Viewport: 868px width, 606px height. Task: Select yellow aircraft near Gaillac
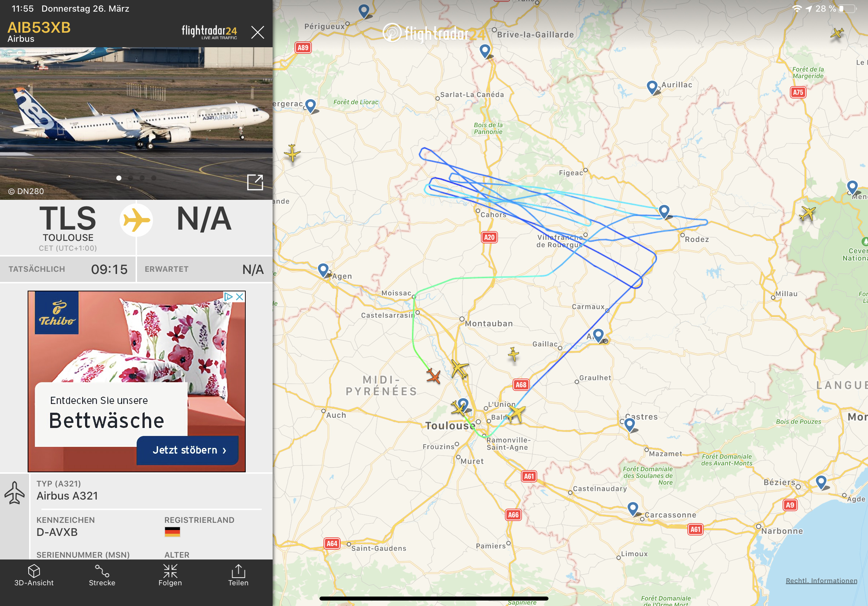click(513, 354)
